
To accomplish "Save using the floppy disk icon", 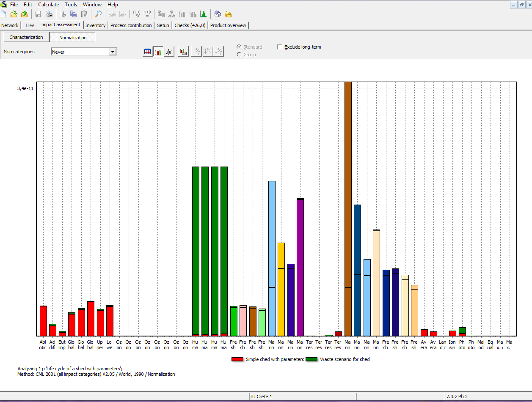I will click(x=38, y=14).
